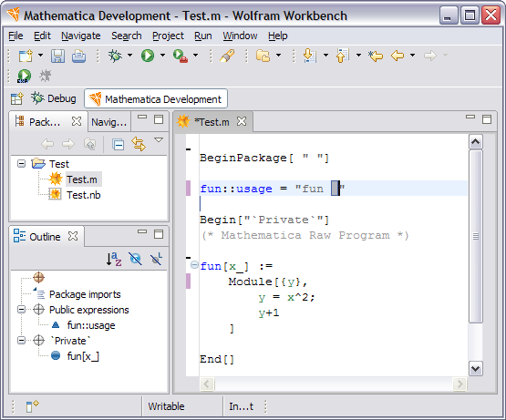The image size is (506, 420).
Task: Switch to the Debug perspective
Action: [54, 98]
